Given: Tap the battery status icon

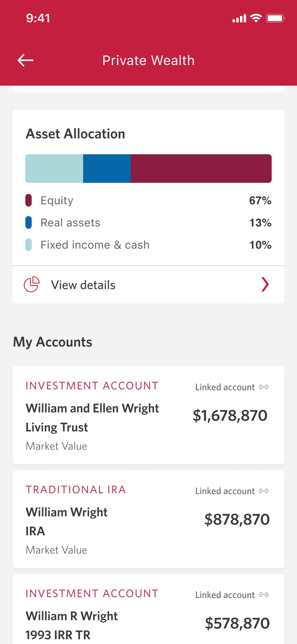Looking at the screenshot, I should point(276,18).
